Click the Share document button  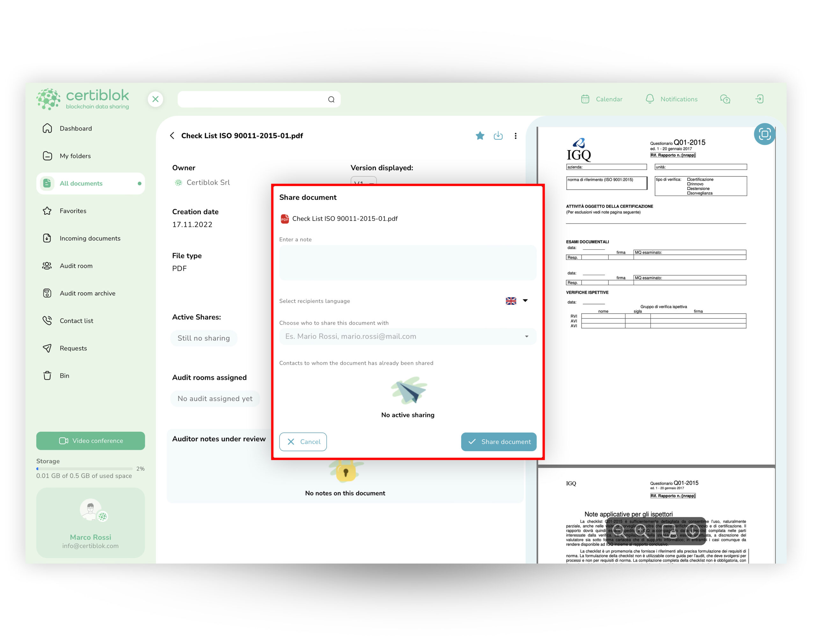499,441
